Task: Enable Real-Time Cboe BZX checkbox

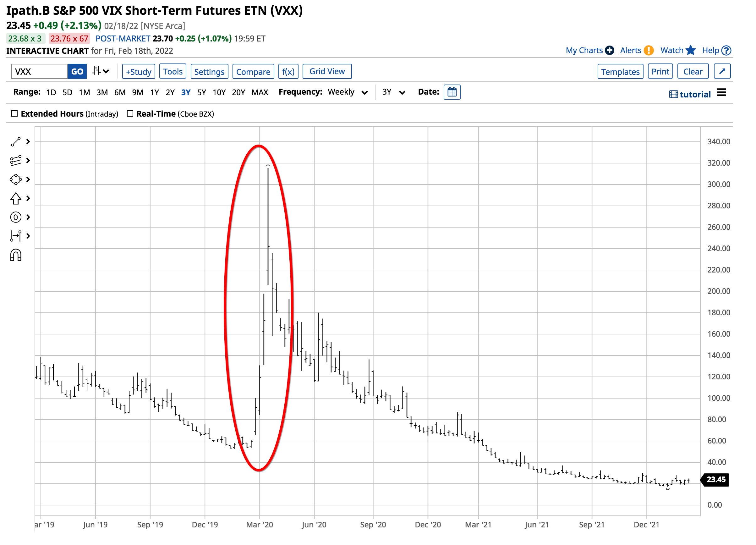Action: click(x=130, y=114)
